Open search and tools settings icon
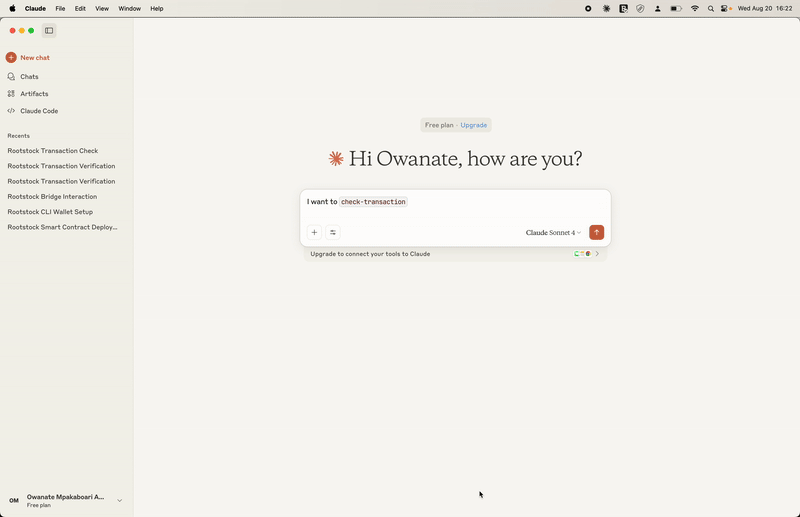 [x=333, y=233]
